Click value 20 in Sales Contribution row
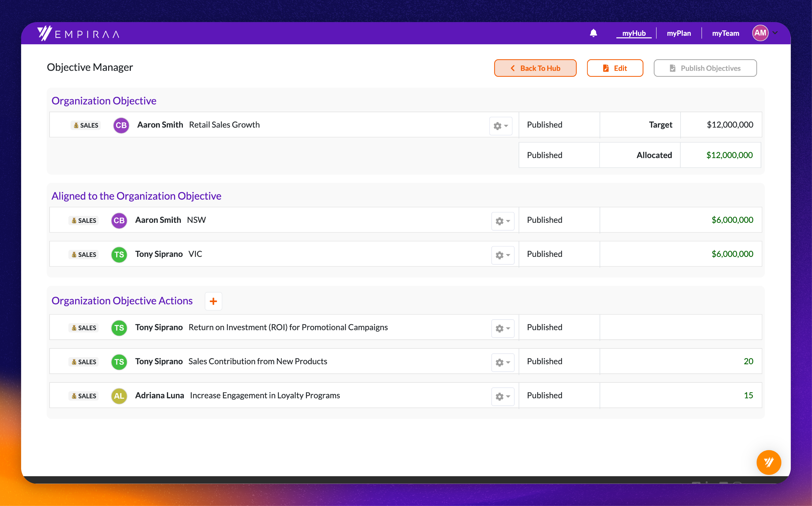Image resolution: width=812 pixels, height=506 pixels. 748,361
